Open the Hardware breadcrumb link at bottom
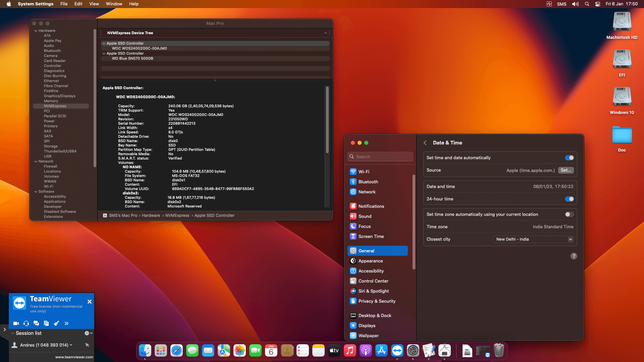The width and height of the screenshot is (644, 362). click(151, 216)
